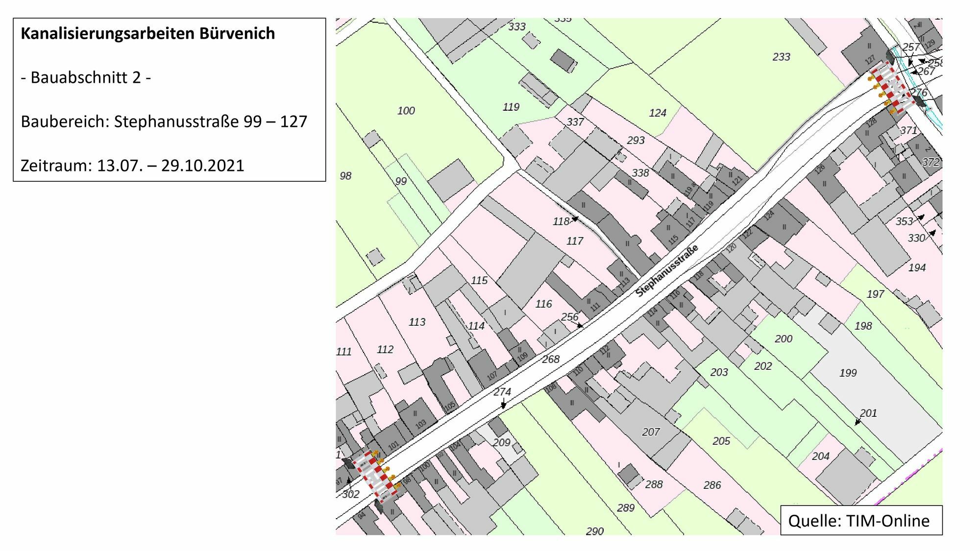Image resolution: width=980 pixels, height=551 pixels.
Task: Click the Stephanusstraße street label
Action: [666, 271]
